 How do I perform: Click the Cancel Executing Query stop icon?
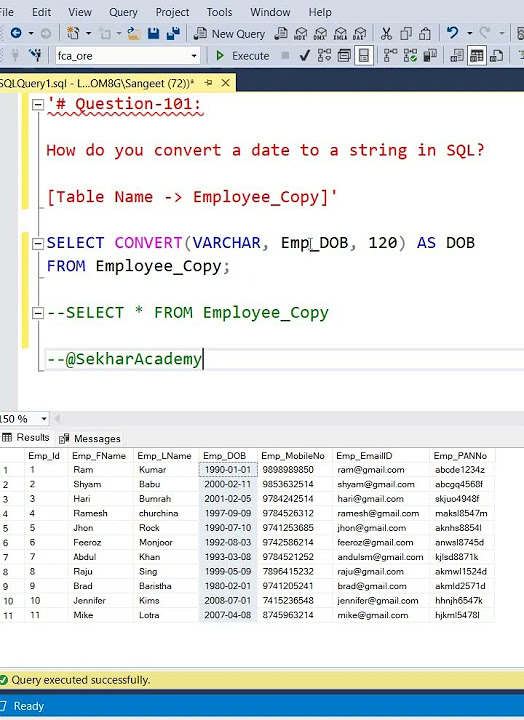[285, 56]
